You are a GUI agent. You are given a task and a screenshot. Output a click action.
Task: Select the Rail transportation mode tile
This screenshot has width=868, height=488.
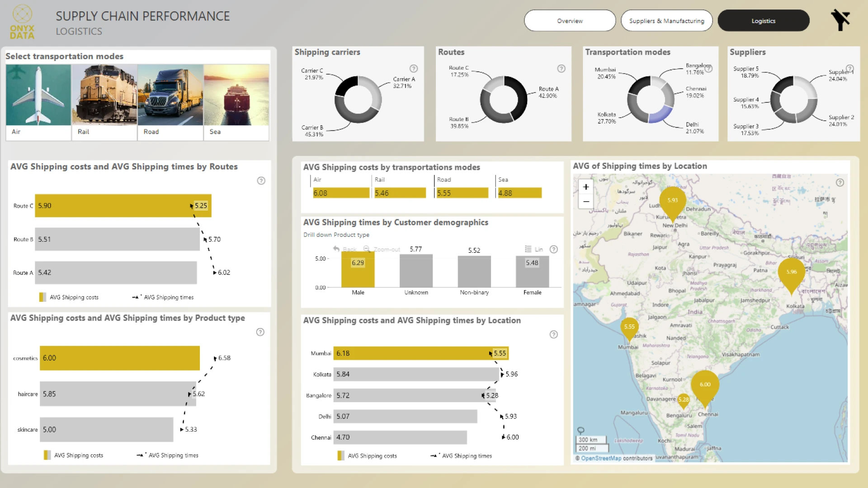104,102
